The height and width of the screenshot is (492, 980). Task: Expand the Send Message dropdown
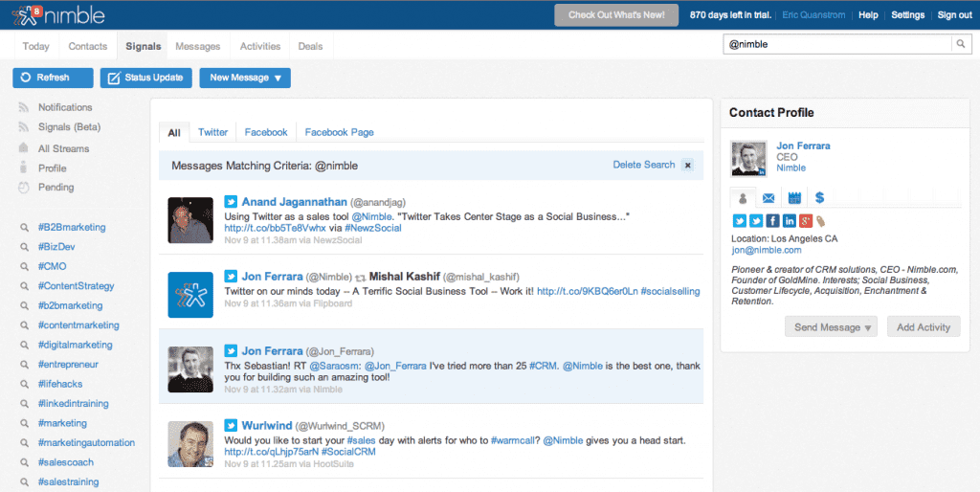click(x=832, y=327)
